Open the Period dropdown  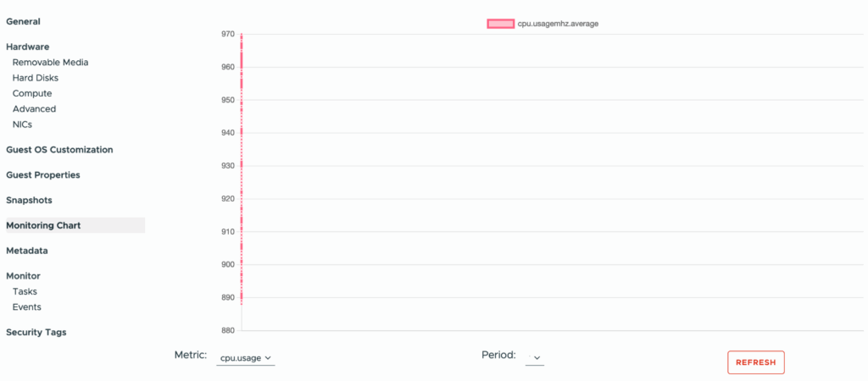(535, 358)
